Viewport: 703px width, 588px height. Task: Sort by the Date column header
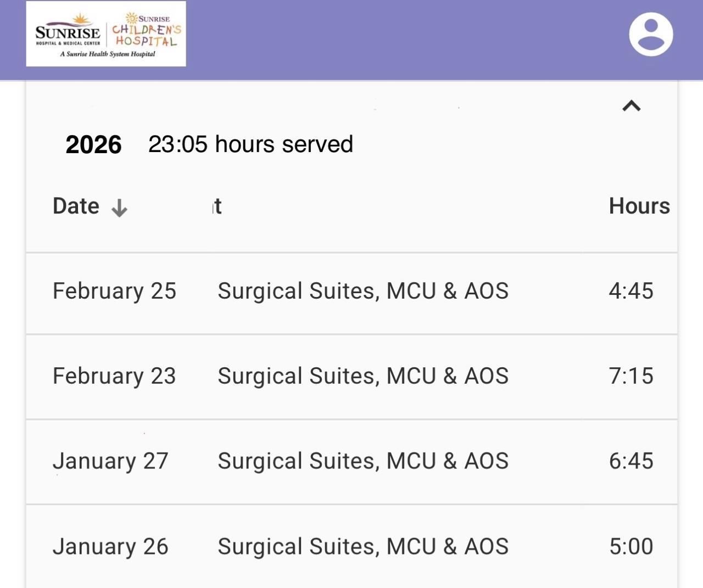pyautogui.click(x=76, y=206)
